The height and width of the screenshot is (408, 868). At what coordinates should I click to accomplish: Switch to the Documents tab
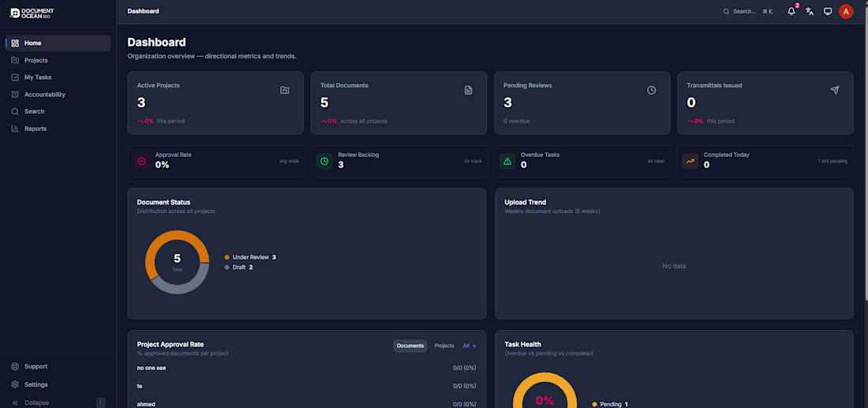tap(410, 346)
